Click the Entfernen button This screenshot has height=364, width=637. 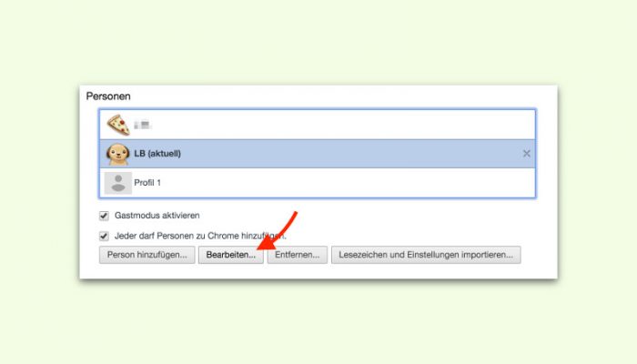point(298,255)
